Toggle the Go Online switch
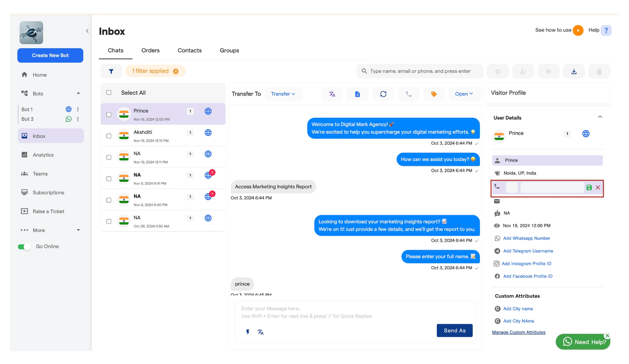Screen dimensions: 629x364 tap(24, 247)
